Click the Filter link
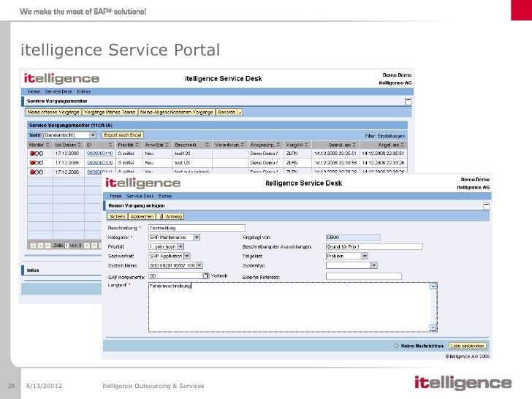Screen dimensions: 532x399 (x=370, y=136)
